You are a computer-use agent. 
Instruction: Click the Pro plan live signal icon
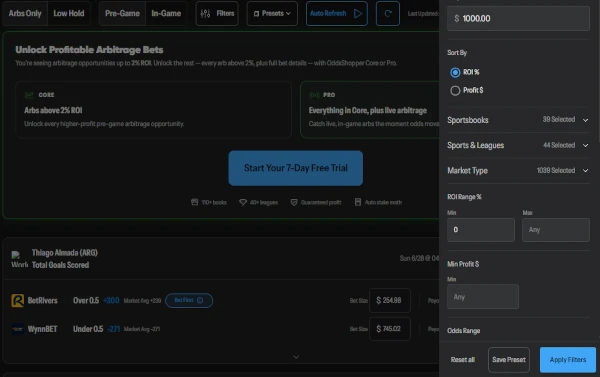314,95
